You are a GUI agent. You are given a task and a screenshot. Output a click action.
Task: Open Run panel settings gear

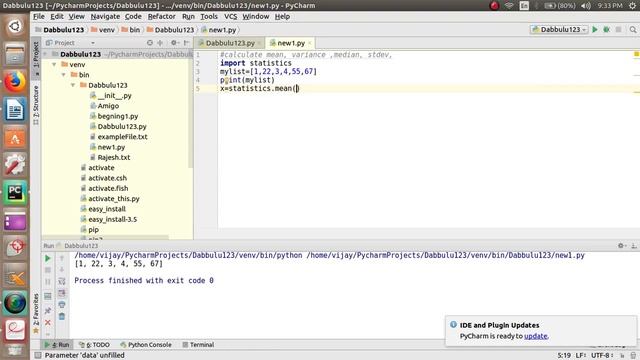tap(621, 245)
